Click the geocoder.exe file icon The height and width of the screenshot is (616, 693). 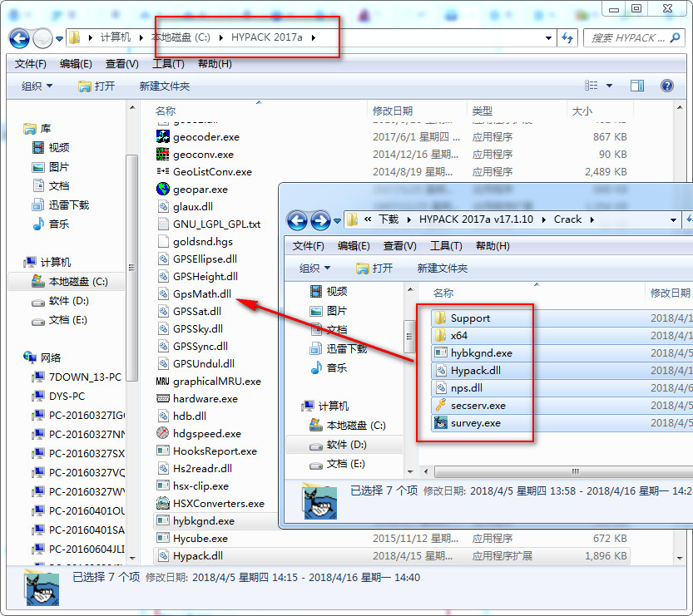coord(163,137)
